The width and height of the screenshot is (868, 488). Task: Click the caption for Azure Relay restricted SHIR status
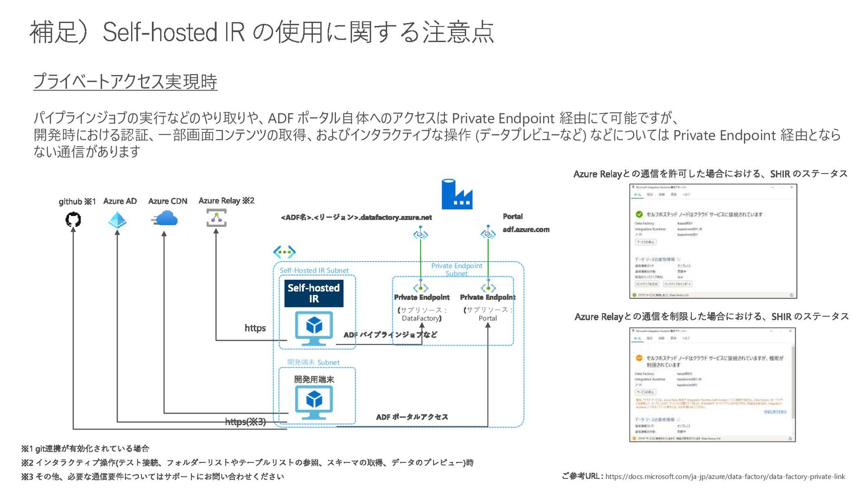tap(712, 317)
